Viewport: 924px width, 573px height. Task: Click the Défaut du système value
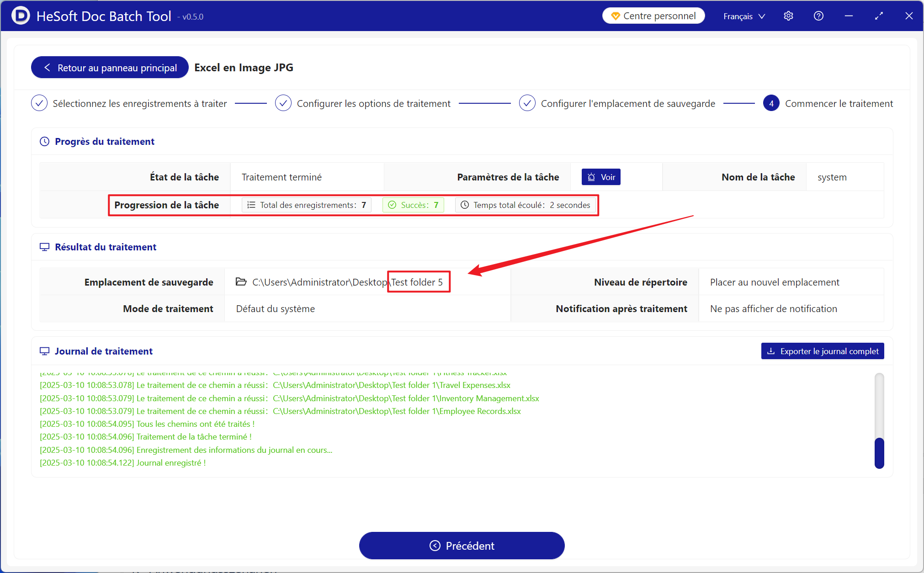276,309
